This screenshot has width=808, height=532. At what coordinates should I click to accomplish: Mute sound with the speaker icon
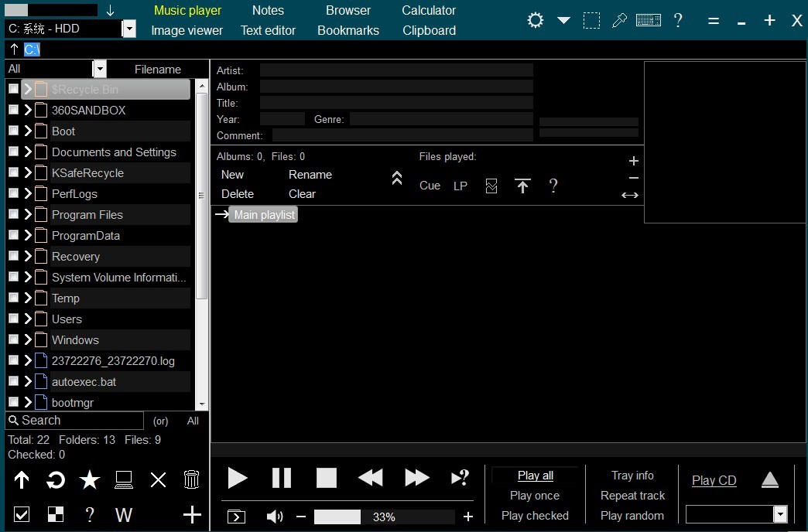click(x=274, y=517)
